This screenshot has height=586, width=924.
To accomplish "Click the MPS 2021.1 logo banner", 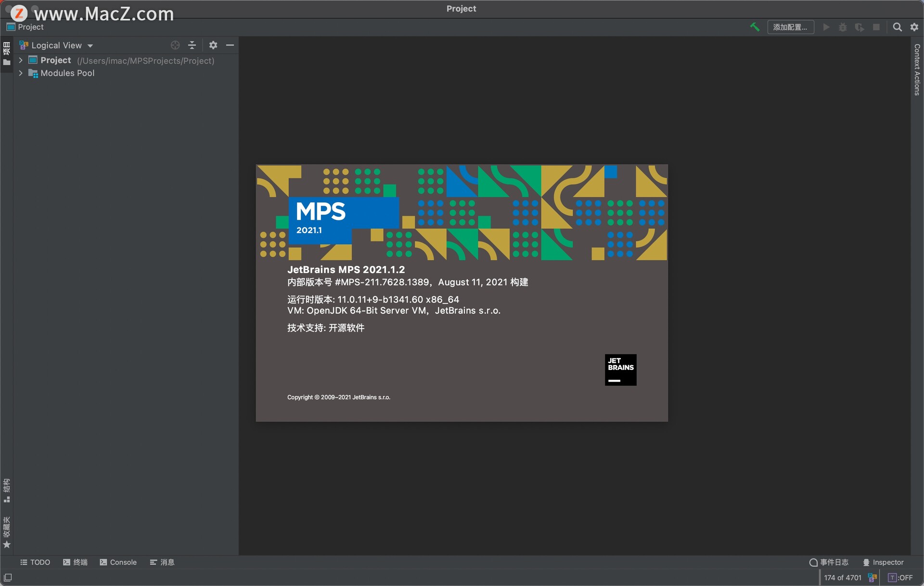I will [x=344, y=220].
